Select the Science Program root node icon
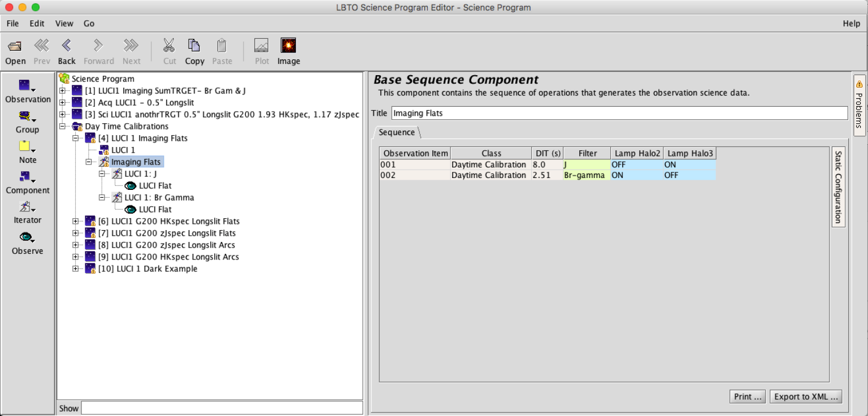Viewport: 868px width, 416px height. [x=64, y=79]
